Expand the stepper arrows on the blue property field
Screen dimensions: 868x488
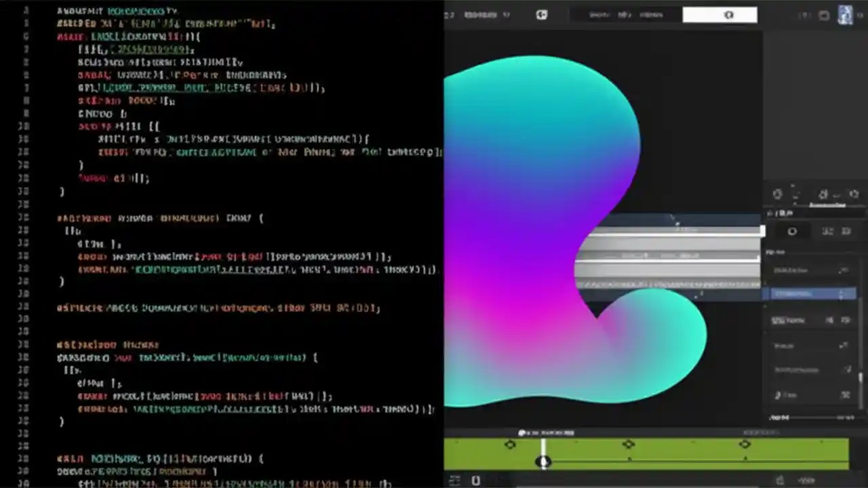(x=842, y=293)
